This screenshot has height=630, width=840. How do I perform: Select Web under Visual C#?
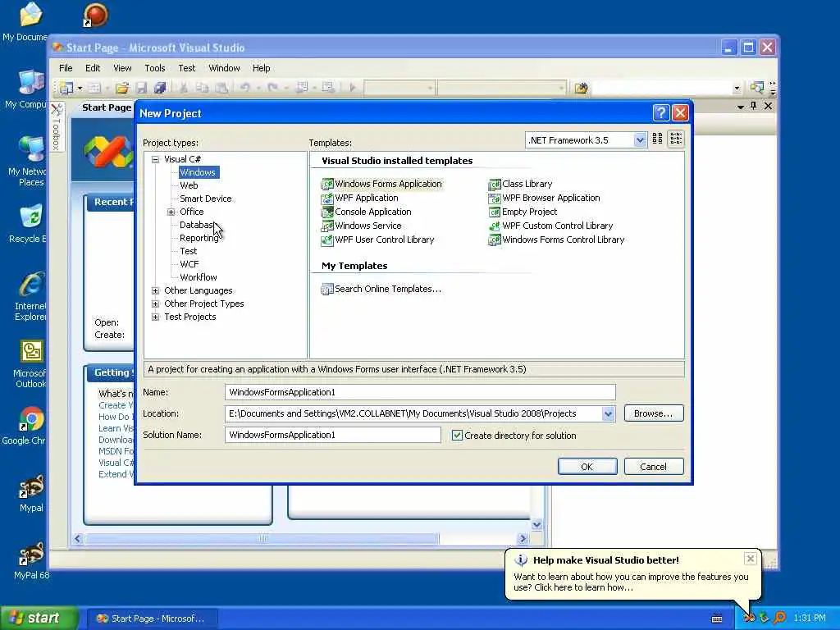point(189,185)
